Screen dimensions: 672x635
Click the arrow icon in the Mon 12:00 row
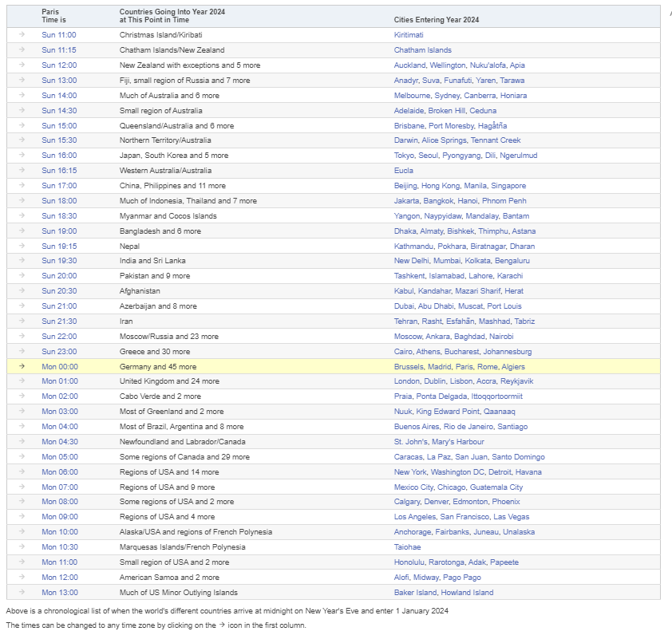(22, 577)
